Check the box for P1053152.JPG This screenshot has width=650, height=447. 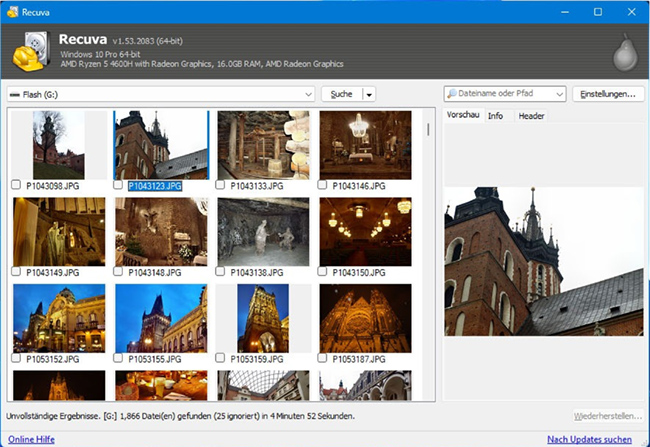[16, 358]
